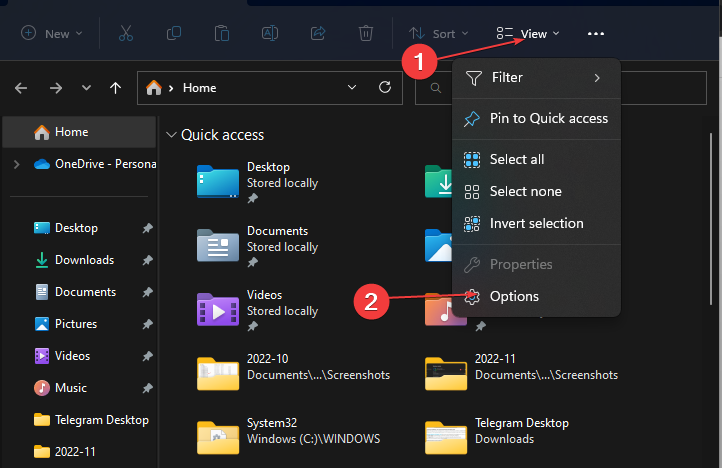Go forward with the forward arrow
The width and height of the screenshot is (722, 468).
coord(56,88)
